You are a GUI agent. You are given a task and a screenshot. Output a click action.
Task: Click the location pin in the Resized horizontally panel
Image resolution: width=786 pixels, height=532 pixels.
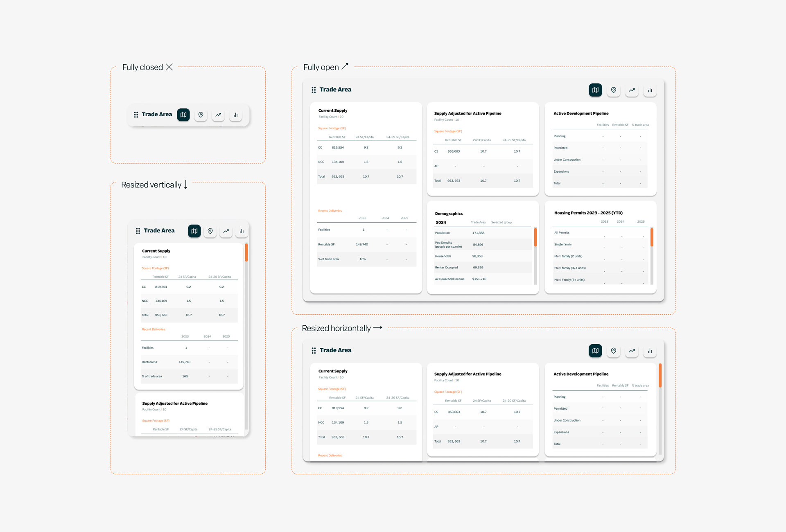pyautogui.click(x=613, y=351)
